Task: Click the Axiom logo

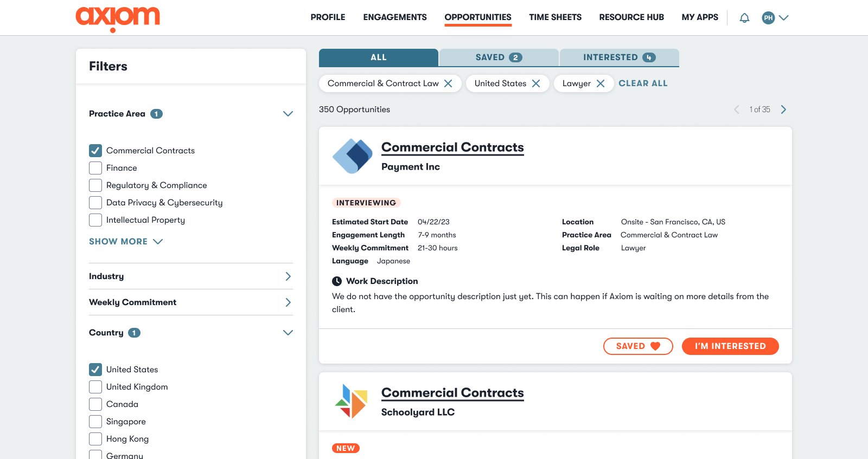Action: click(x=118, y=18)
